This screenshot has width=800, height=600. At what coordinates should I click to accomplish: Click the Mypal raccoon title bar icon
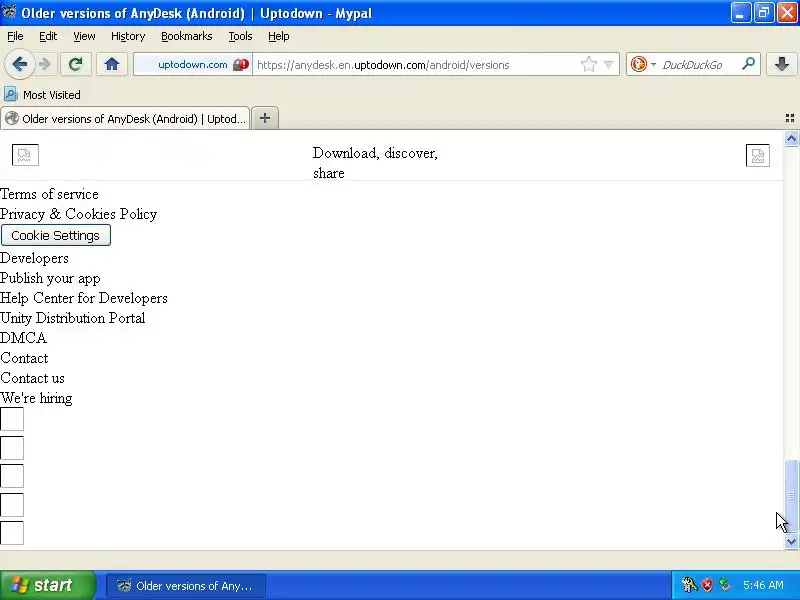coord(9,12)
